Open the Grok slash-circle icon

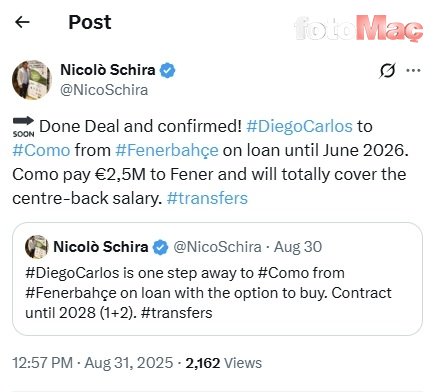click(x=387, y=70)
